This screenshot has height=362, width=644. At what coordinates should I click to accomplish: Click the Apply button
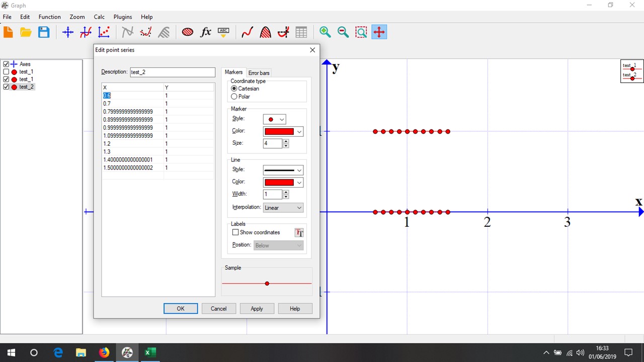tap(257, 309)
